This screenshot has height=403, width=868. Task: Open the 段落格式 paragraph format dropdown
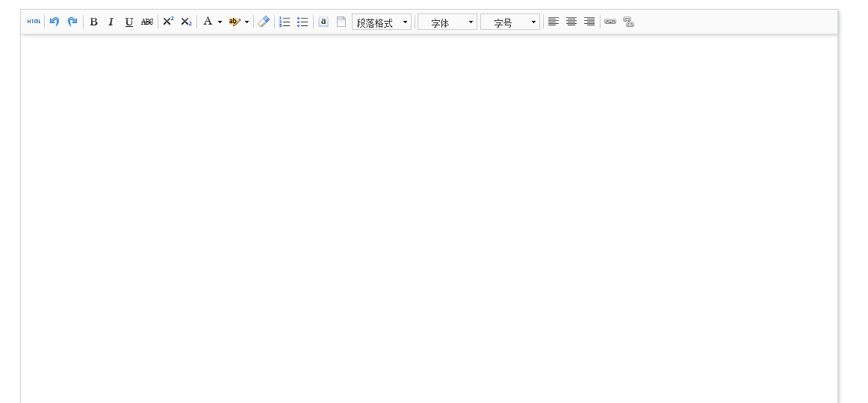382,22
